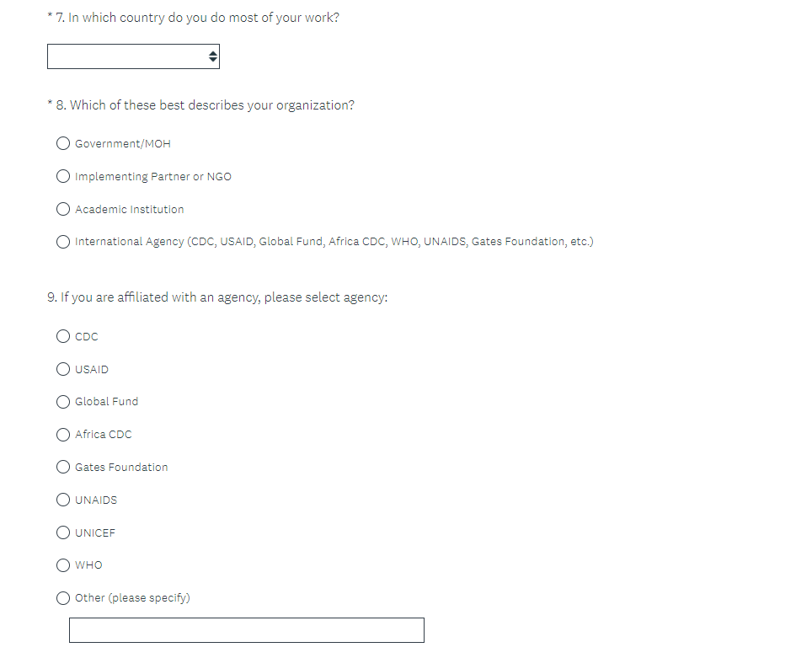Choose Implementing Partner or NGO
This screenshot has width=812, height=658.
[63, 176]
